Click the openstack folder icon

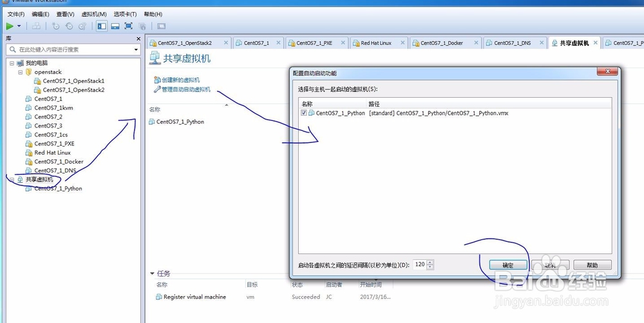click(x=28, y=72)
